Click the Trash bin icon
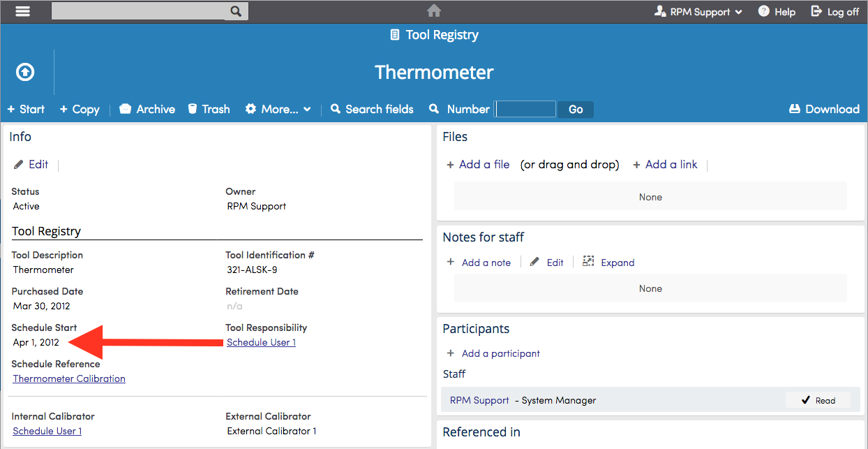Screen dimensions: 868x449 point(193,109)
